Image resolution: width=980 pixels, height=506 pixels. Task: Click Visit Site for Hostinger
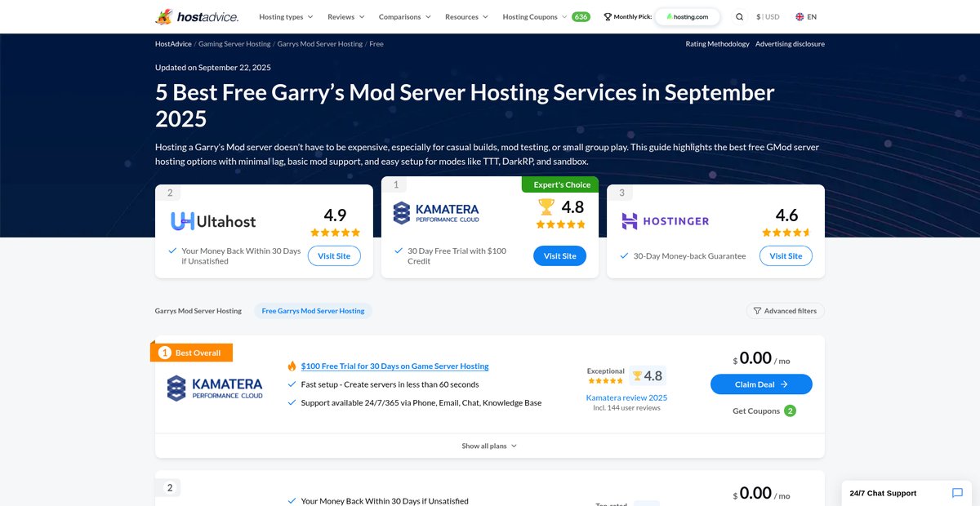[x=786, y=255]
